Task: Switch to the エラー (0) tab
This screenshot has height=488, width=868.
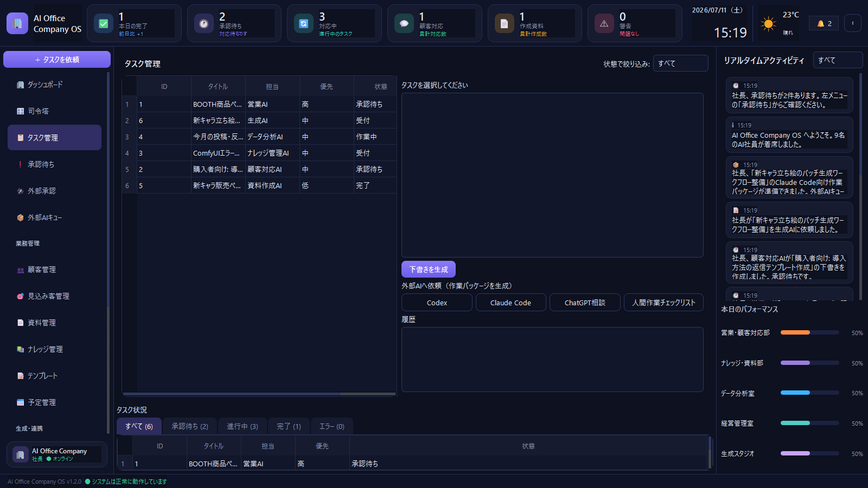Action: click(331, 426)
